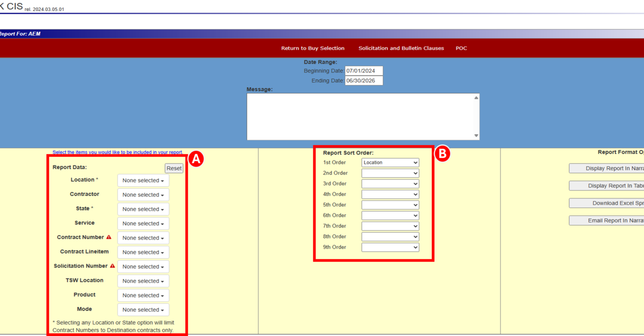Click Email Report In Narrative button

click(x=606, y=220)
